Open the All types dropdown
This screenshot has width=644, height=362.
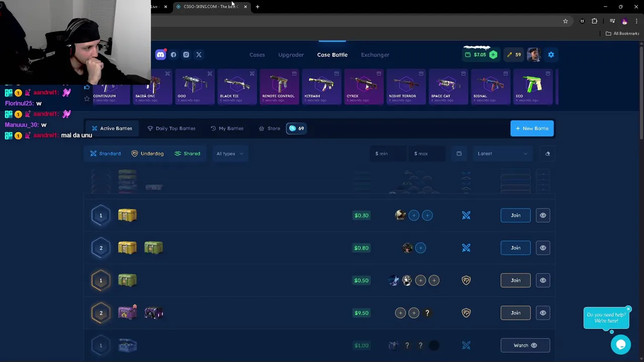(230, 153)
